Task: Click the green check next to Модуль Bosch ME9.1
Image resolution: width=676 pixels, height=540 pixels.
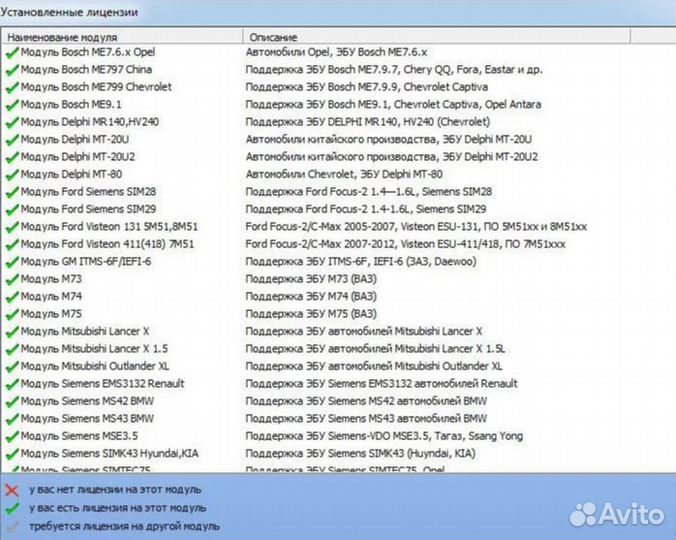Action: (x=12, y=105)
